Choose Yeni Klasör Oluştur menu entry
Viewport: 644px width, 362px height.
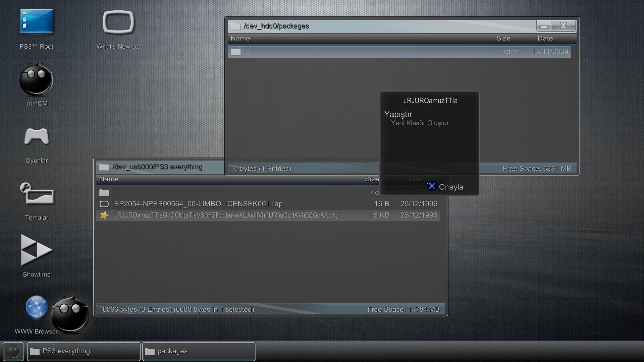(420, 123)
